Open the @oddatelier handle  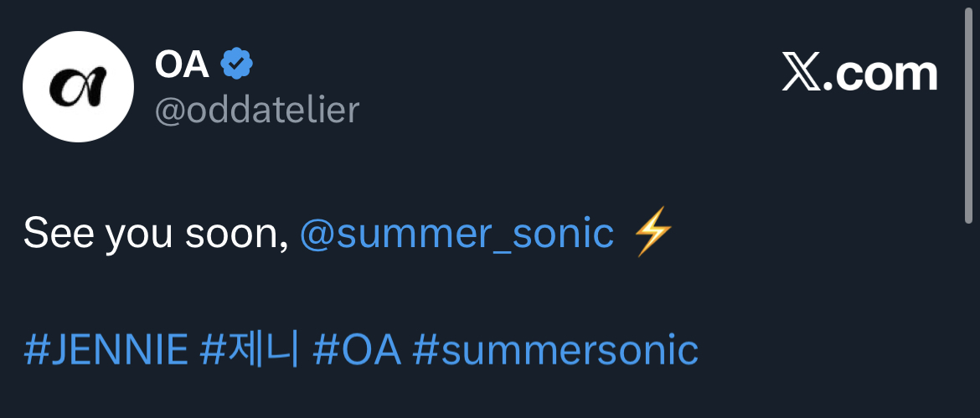pos(257,110)
